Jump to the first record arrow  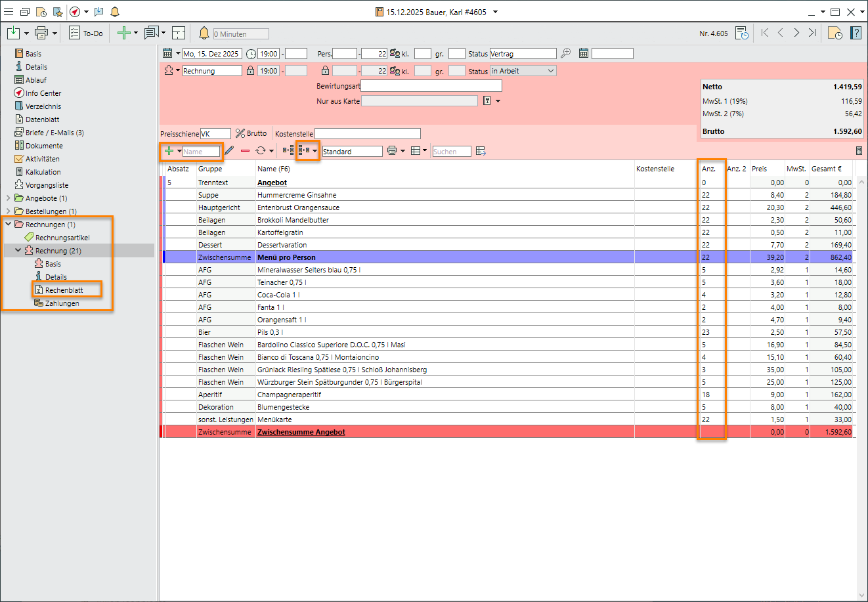point(765,33)
